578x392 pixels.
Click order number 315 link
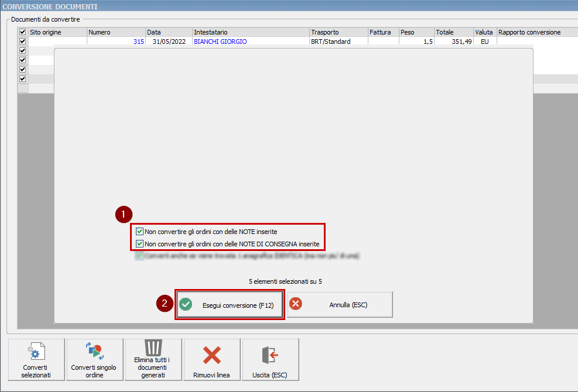point(138,42)
